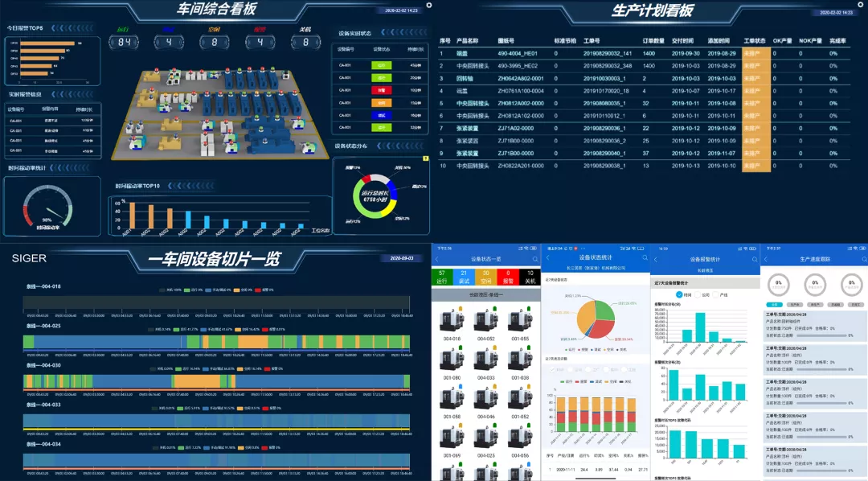
Task: Select machine 004-018 icon
Action: 452,321
